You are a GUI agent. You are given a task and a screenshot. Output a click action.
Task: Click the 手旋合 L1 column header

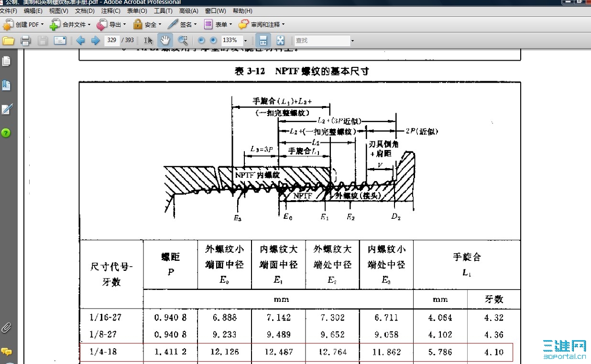coord(467,264)
